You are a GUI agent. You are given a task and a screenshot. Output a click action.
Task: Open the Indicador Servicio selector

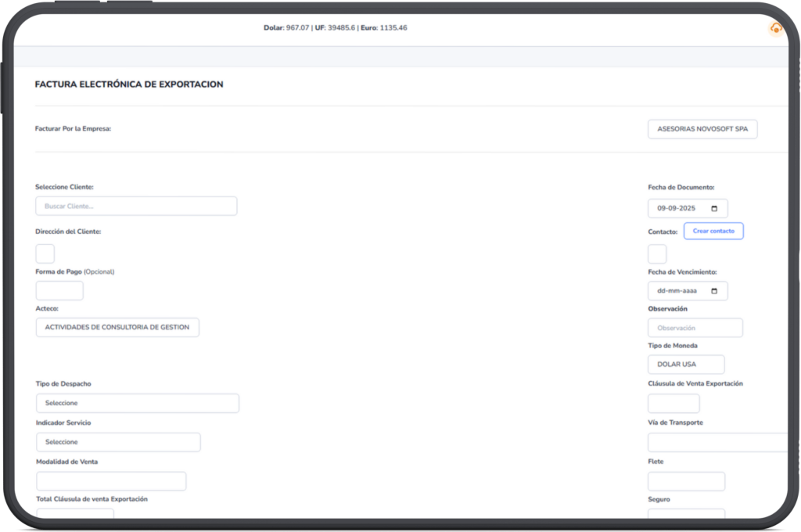pyautogui.click(x=118, y=442)
